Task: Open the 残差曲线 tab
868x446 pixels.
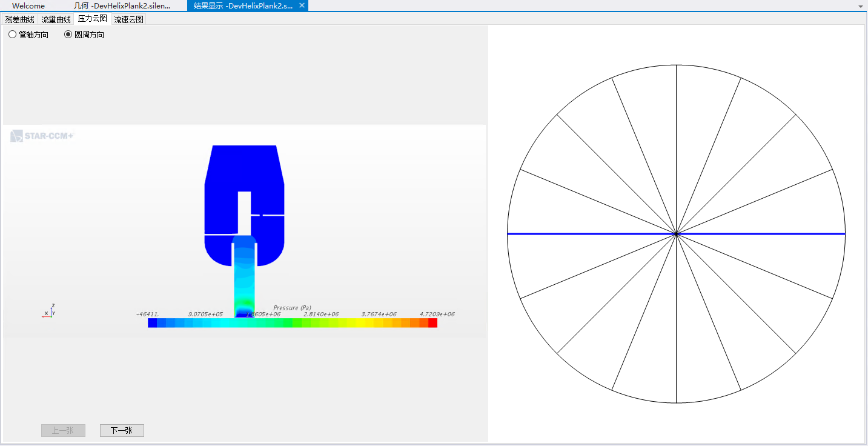Action: pyautogui.click(x=20, y=19)
